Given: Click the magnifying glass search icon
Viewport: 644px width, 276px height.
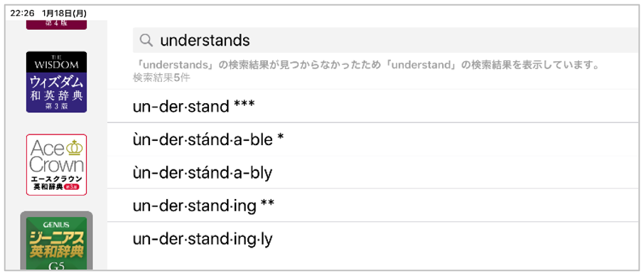Looking at the screenshot, I should [x=146, y=41].
